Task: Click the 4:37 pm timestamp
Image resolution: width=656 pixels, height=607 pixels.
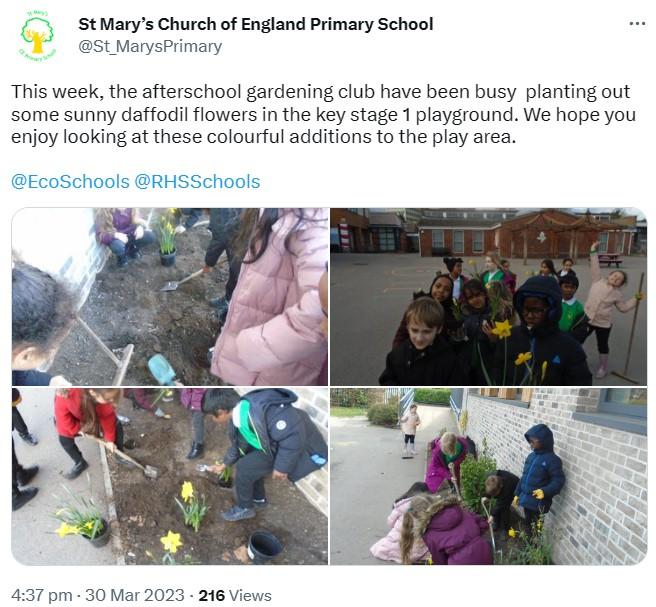Action: (x=41, y=595)
